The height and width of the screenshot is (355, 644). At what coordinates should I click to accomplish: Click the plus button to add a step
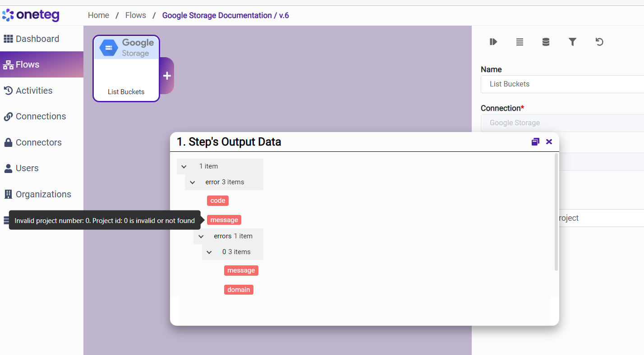pyautogui.click(x=167, y=76)
